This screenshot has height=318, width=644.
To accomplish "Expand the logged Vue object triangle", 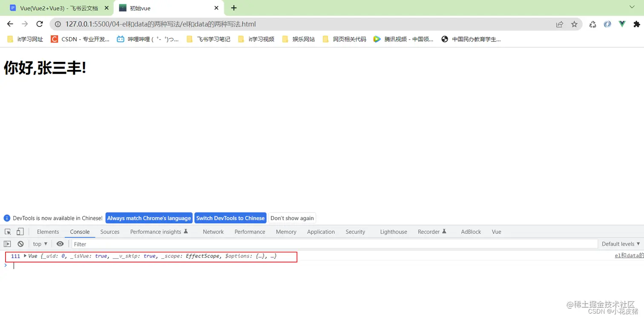I will click(x=25, y=256).
